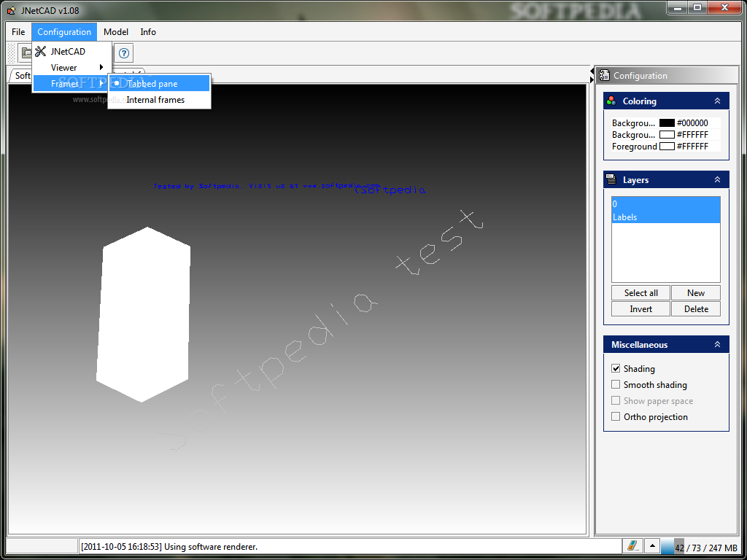Open the JNetCAD settings menu entry
Viewport: 747px width, 560px height.
tap(72, 52)
